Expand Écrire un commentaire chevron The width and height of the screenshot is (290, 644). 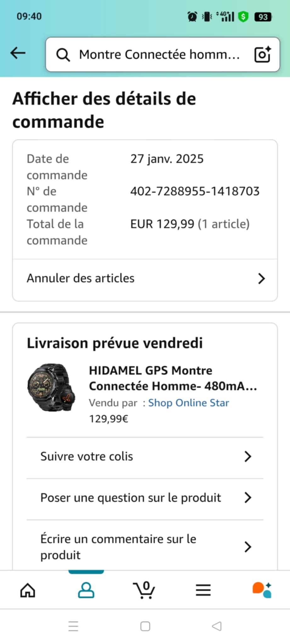click(248, 547)
